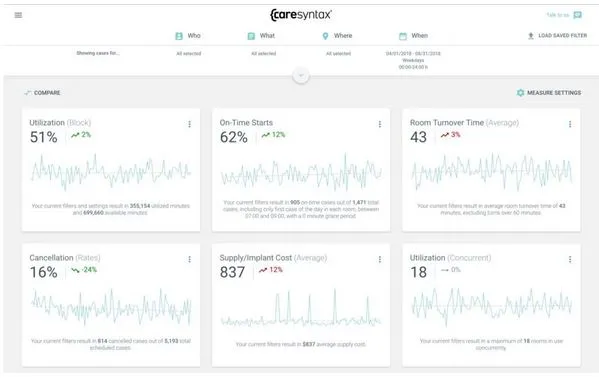Open options menu on Utilization (Concurrent) card
This screenshot has height=378, width=599.
pos(570,260)
